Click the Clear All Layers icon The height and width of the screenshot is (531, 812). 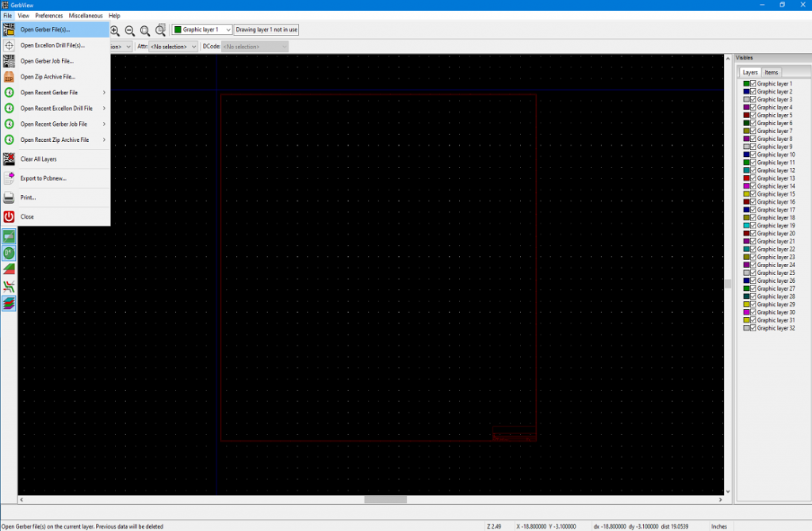tap(10, 159)
